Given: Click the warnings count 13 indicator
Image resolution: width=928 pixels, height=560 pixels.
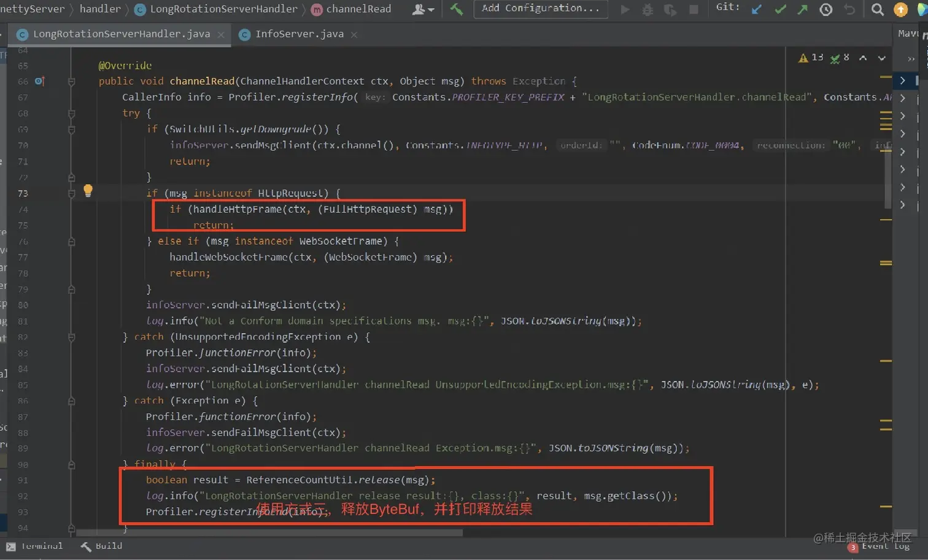Looking at the screenshot, I should [x=811, y=58].
